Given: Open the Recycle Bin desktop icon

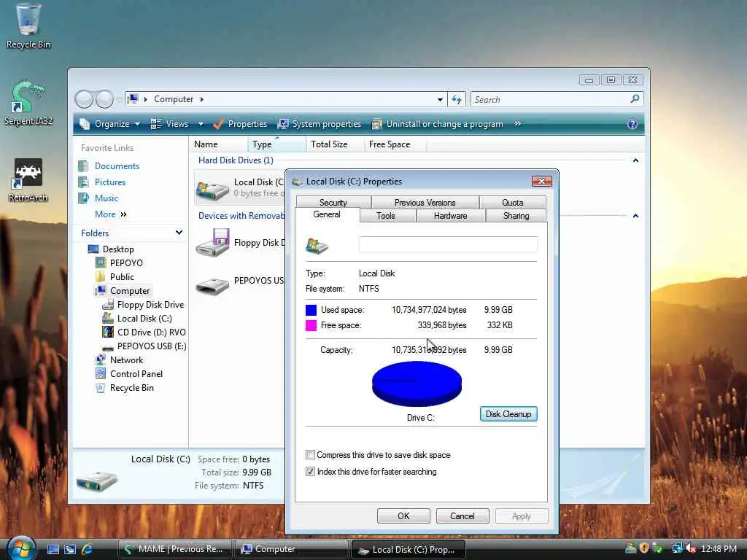Looking at the screenshot, I should point(28,26).
